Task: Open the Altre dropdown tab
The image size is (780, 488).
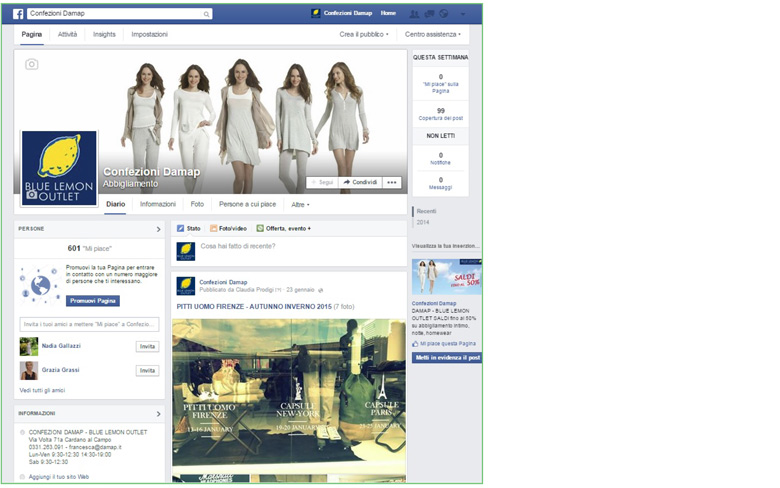Action: pyautogui.click(x=300, y=205)
